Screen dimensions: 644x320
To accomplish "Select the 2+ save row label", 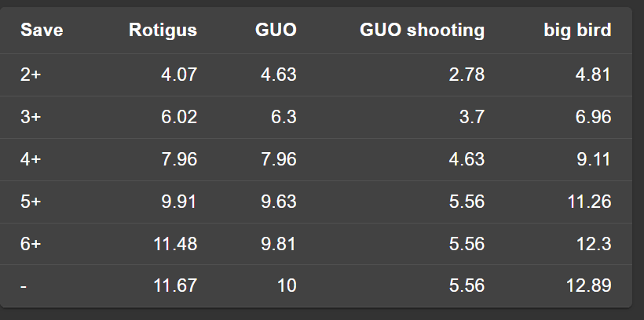I will [x=31, y=75].
